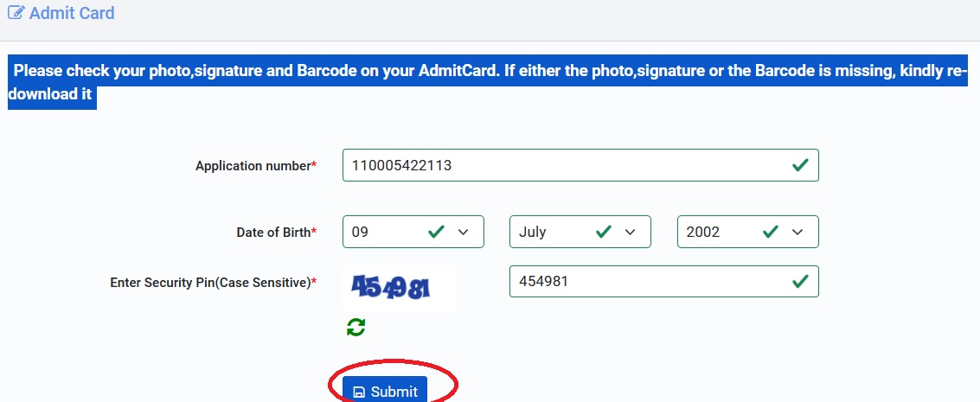This screenshot has width=980, height=402.
Task: Open the year dropdown showing 2002
Action: click(748, 232)
